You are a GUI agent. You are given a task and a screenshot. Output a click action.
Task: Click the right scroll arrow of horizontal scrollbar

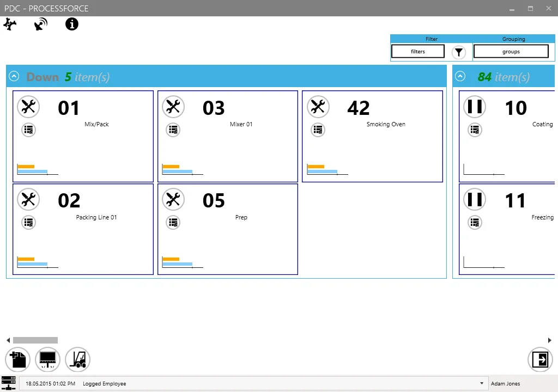point(549,340)
